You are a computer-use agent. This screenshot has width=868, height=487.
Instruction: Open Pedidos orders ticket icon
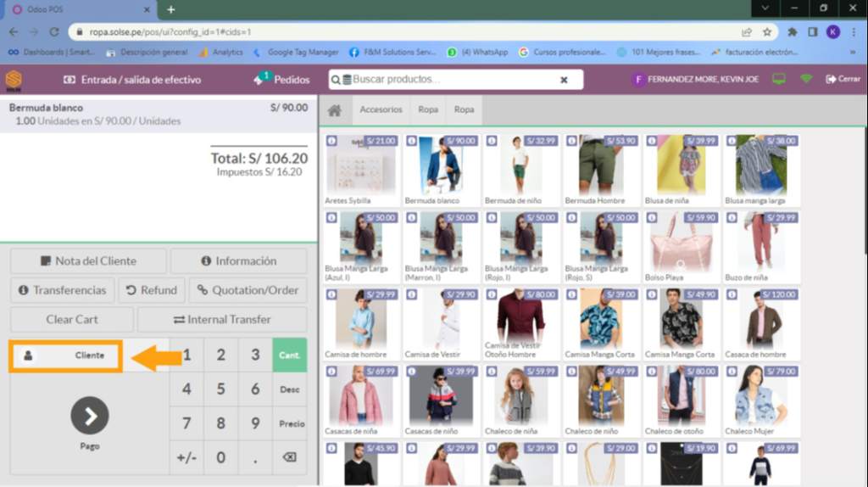point(261,79)
